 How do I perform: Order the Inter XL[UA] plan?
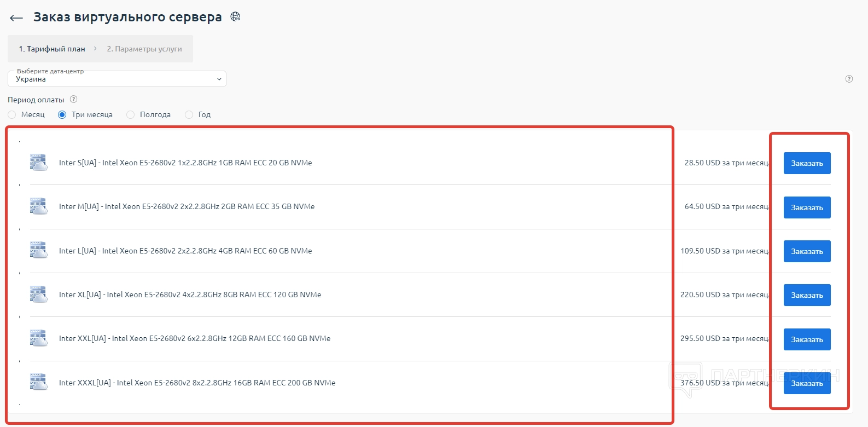click(807, 295)
